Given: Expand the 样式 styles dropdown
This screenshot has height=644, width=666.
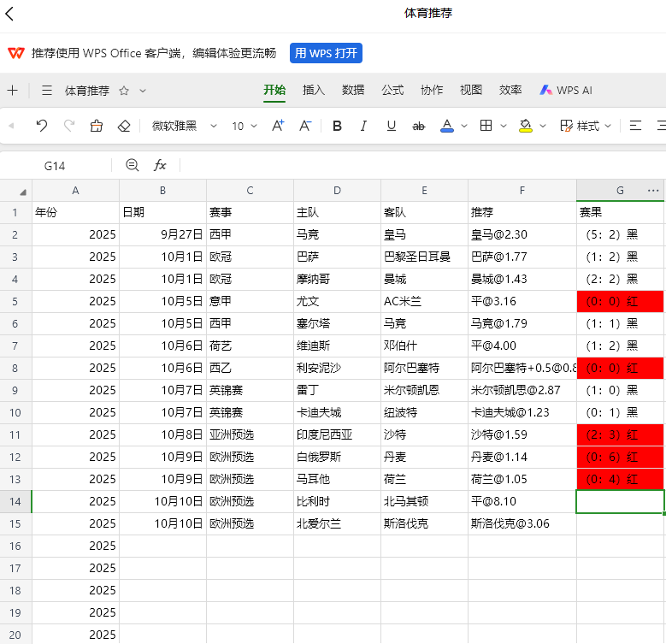Looking at the screenshot, I should [586, 126].
